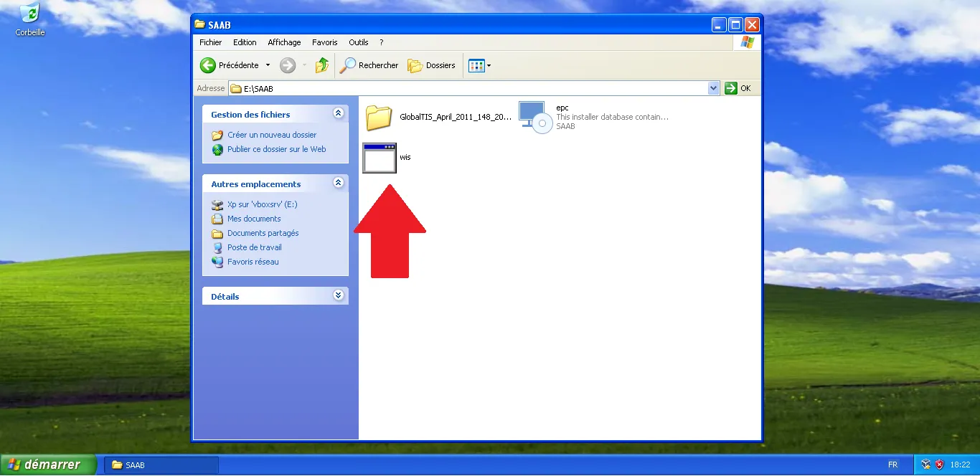Expand the address bar dropdown arrow

click(x=713, y=88)
